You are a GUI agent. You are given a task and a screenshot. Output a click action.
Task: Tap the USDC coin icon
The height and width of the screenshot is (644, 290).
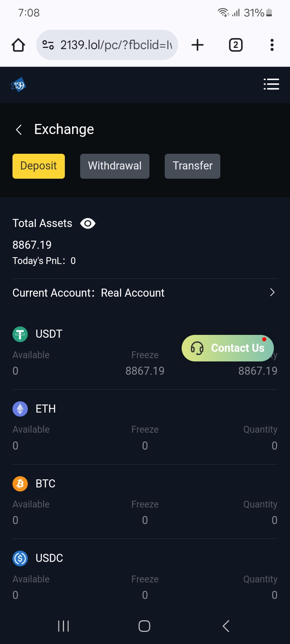point(20,558)
